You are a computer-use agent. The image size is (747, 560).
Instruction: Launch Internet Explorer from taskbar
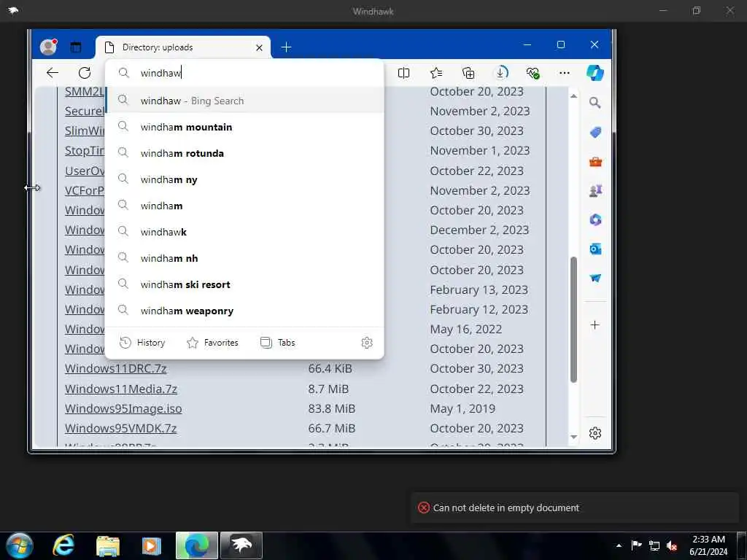pyautogui.click(x=64, y=545)
